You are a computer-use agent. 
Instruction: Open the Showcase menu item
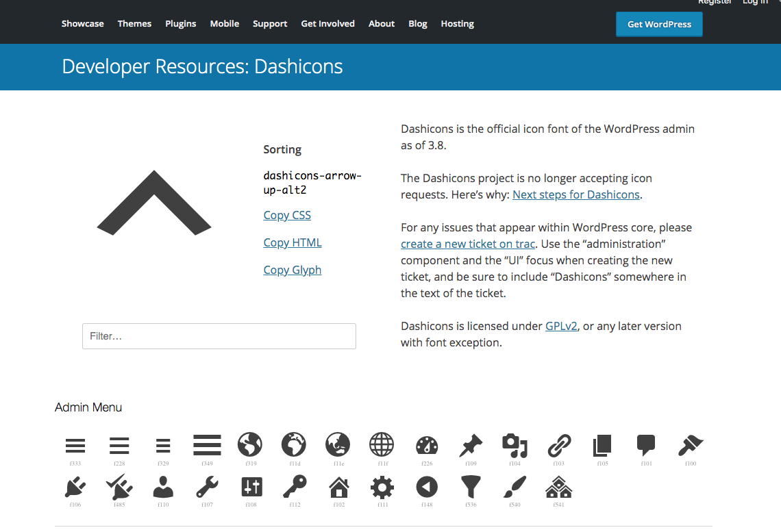coord(83,23)
